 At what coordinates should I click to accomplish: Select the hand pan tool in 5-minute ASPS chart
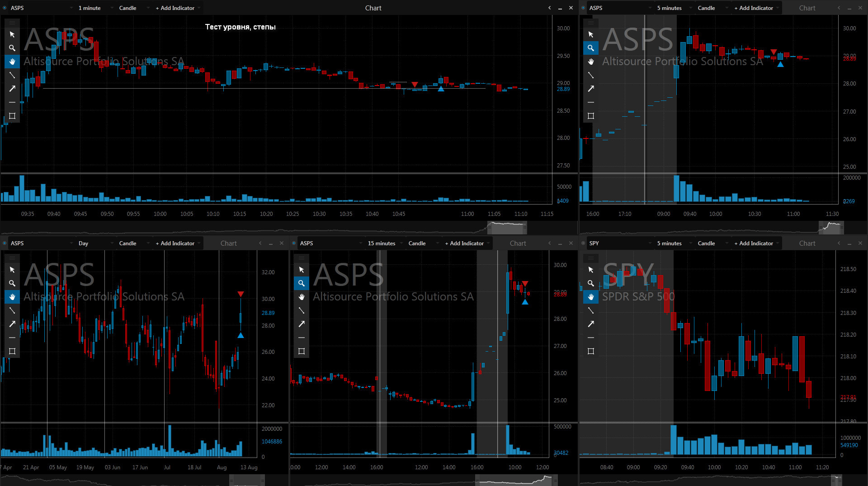(x=591, y=62)
